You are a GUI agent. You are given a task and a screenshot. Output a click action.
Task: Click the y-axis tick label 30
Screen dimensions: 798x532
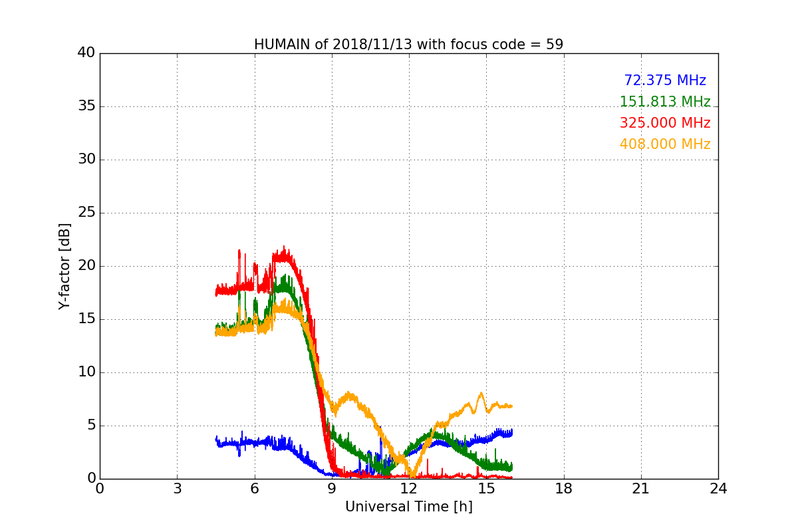(86, 160)
